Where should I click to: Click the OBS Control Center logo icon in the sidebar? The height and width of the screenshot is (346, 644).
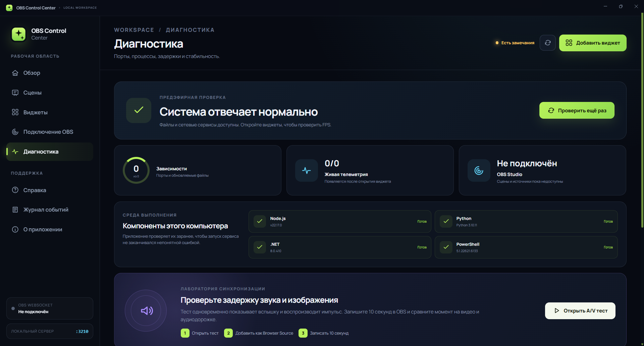click(x=19, y=34)
